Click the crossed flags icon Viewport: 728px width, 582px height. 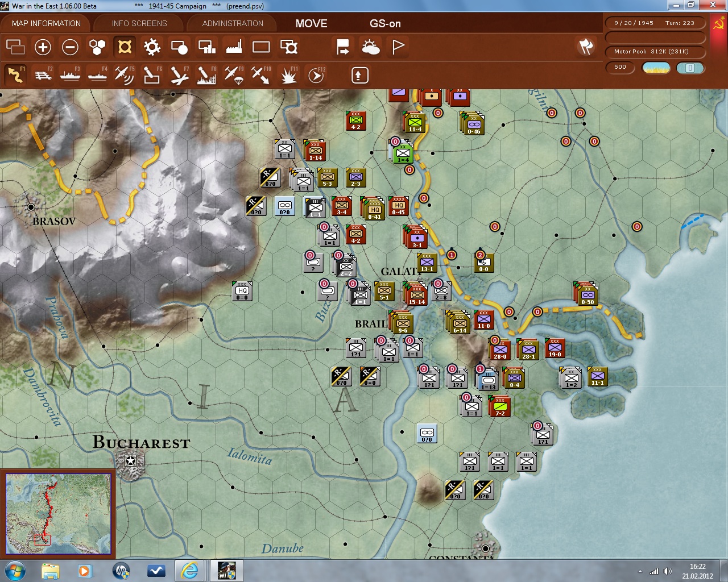tap(586, 47)
